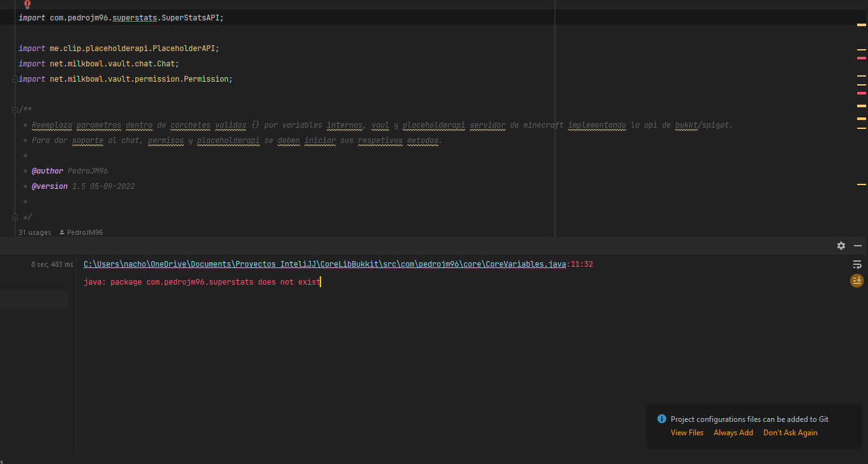Click the @author Javadoc tag
Image resolution: width=868 pixels, height=464 pixels.
click(47, 171)
